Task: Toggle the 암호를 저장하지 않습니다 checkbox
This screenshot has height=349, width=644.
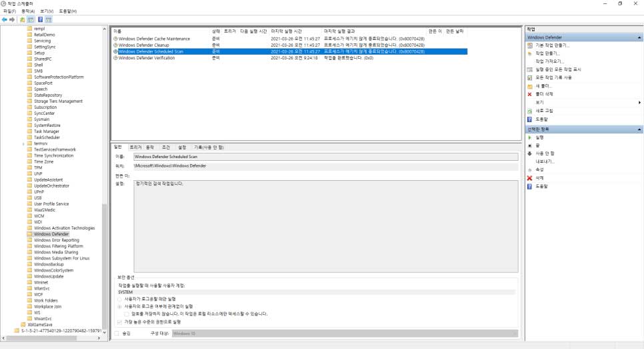Action: coord(127,314)
